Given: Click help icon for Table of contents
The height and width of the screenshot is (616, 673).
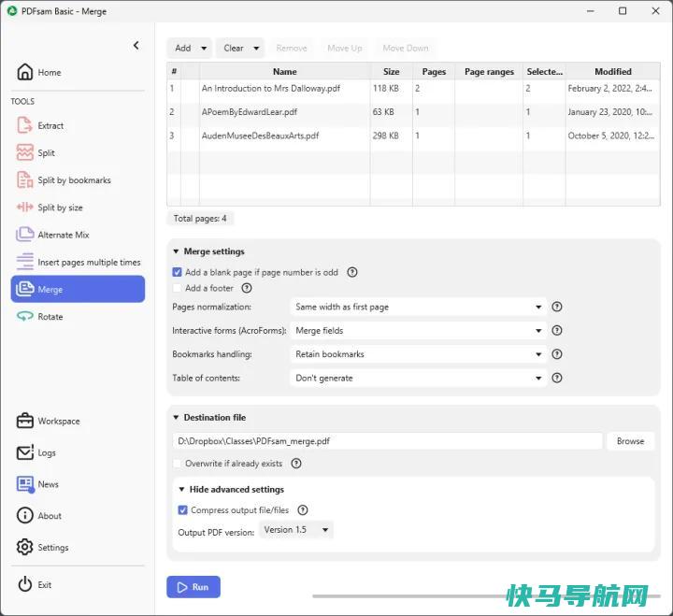Looking at the screenshot, I should [557, 378].
